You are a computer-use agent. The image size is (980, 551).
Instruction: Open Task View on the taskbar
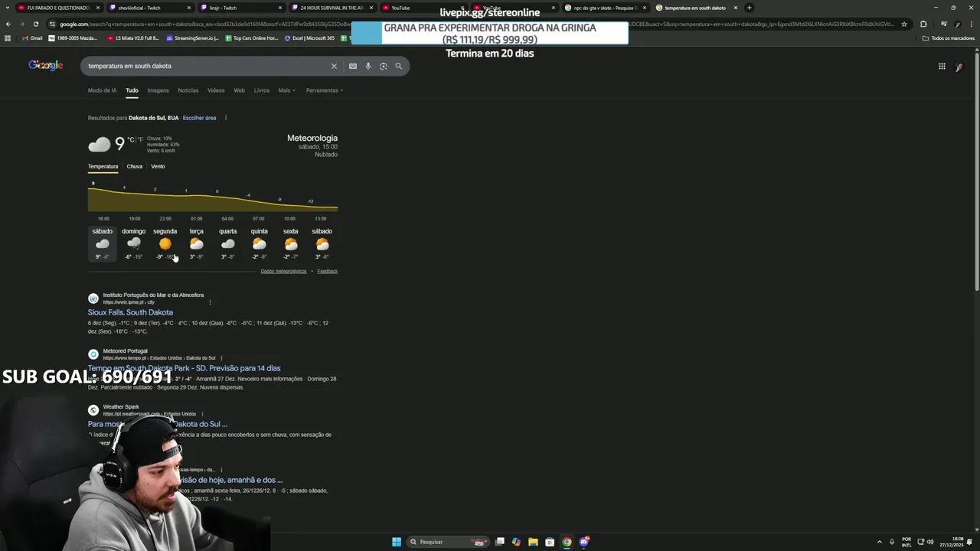(x=499, y=542)
